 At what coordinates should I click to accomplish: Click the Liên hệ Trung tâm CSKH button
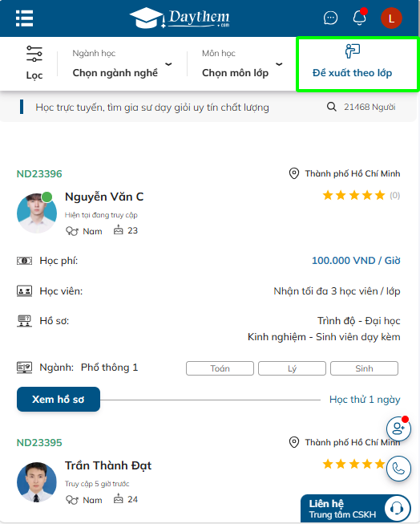(356, 509)
